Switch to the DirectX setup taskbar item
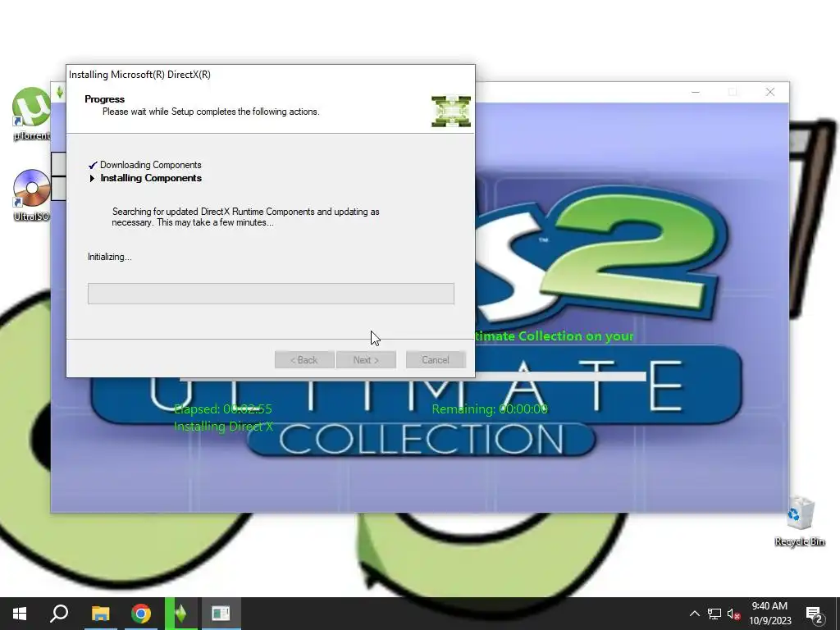 [221, 614]
